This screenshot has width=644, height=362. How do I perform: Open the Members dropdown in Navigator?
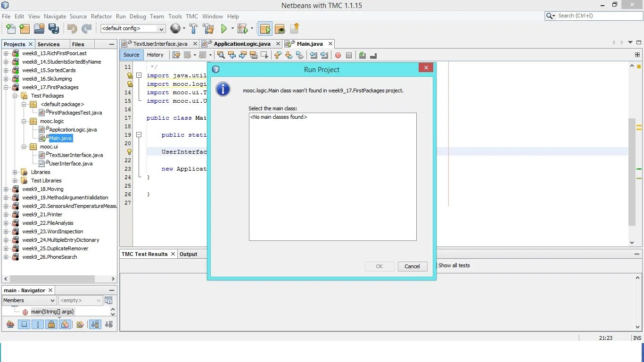[29, 300]
